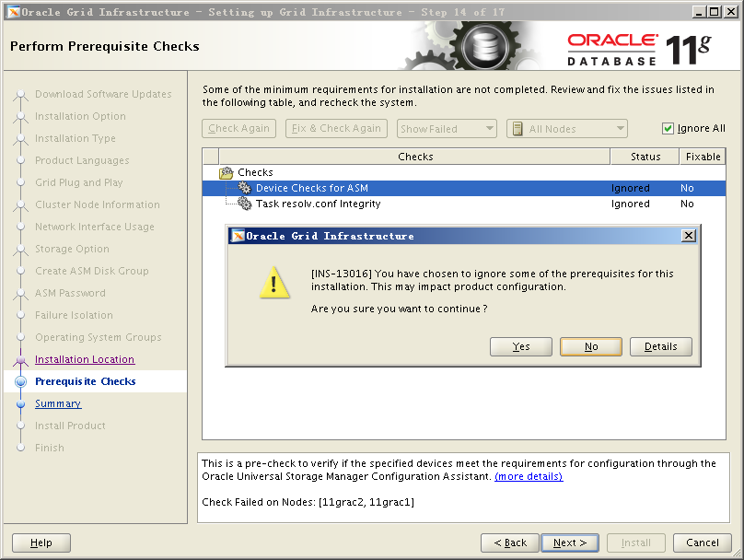Click the warning triangle icon in dialog
The image size is (744, 560).
click(274, 286)
